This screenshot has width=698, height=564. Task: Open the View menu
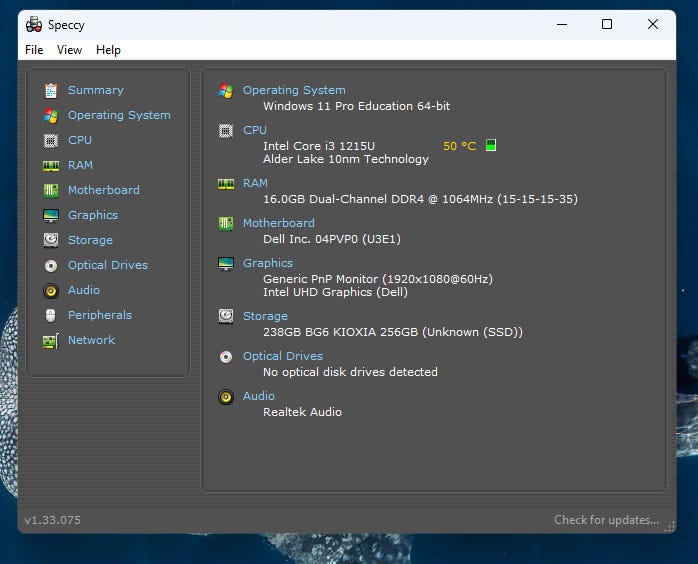point(69,50)
